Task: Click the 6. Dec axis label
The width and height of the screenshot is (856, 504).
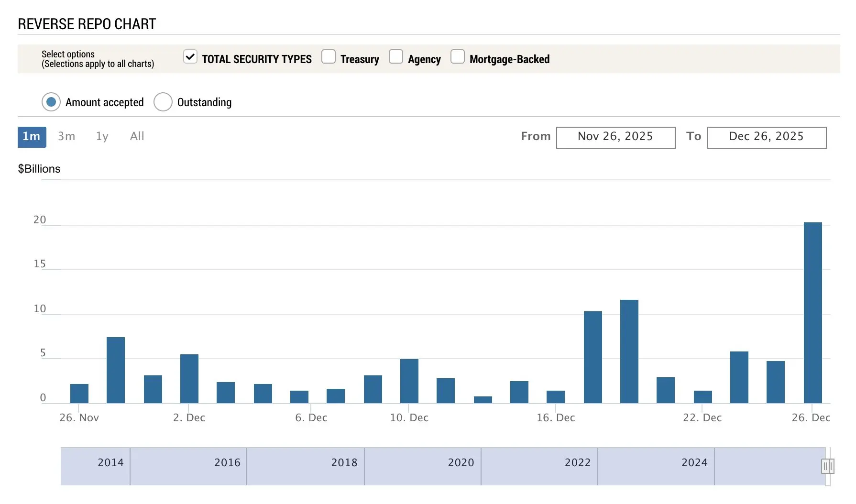Action: (311, 418)
